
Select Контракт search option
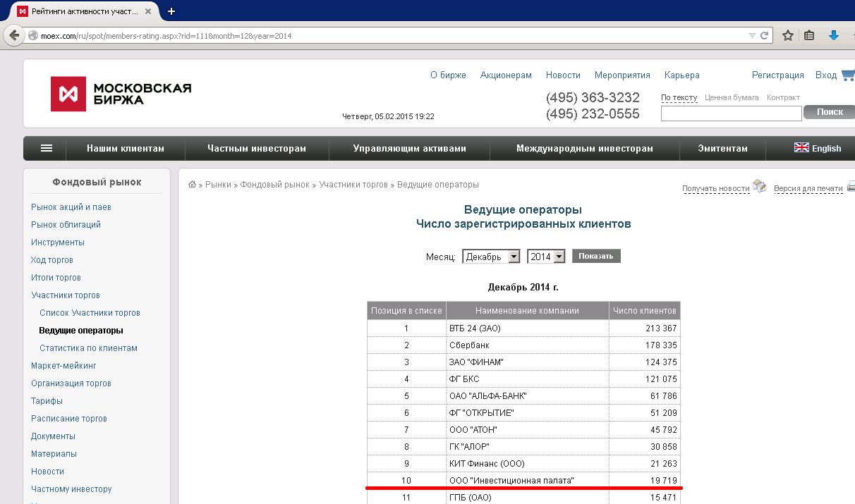(x=783, y=97)
